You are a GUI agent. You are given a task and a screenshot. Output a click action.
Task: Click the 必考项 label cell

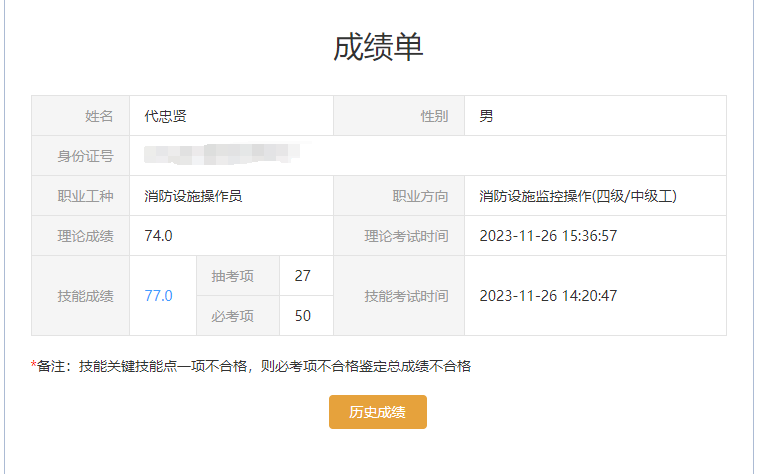(238, 316)
